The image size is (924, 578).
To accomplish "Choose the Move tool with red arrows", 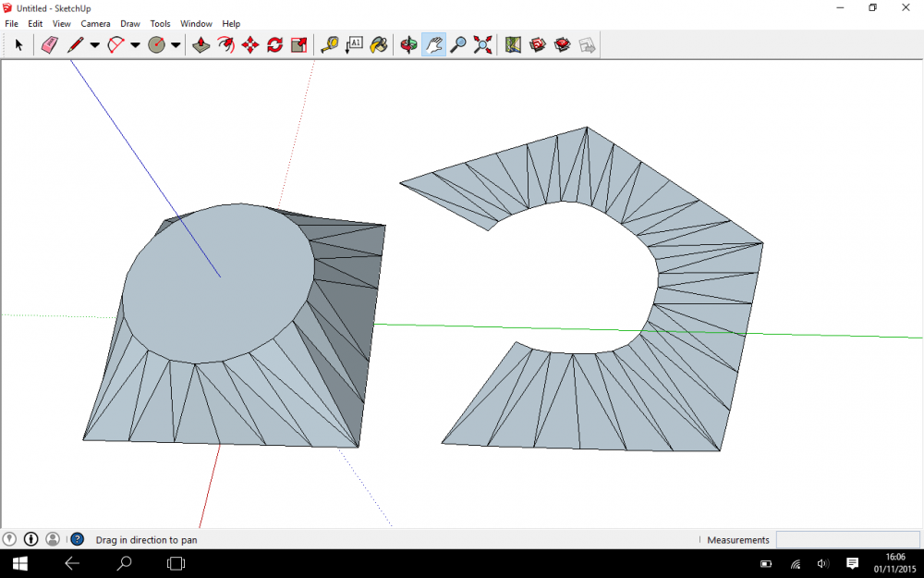I will pos(250,44).
